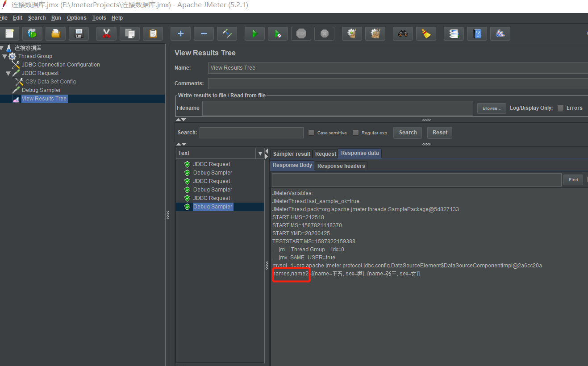This screenshot has width=588, height=366.
Task: Click the Stop test icon
Action: coord(301,33)
